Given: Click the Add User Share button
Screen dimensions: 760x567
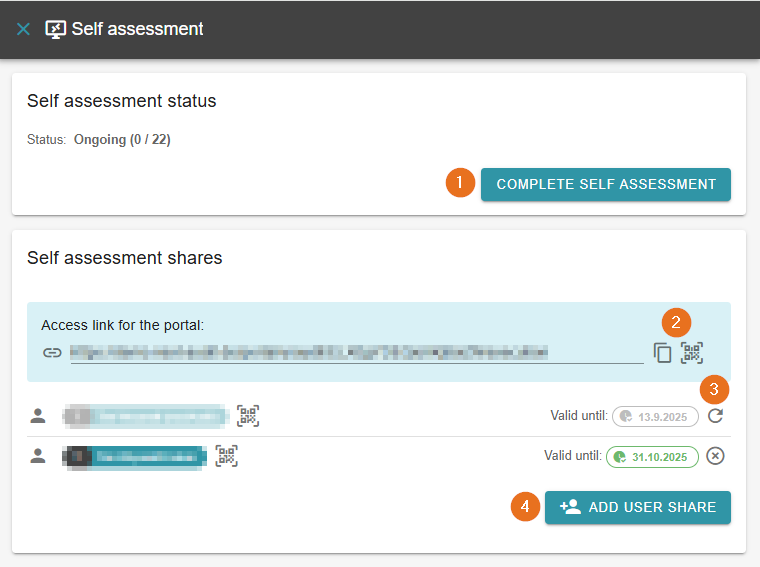Looking at the screenshot, I should (638, 507).
